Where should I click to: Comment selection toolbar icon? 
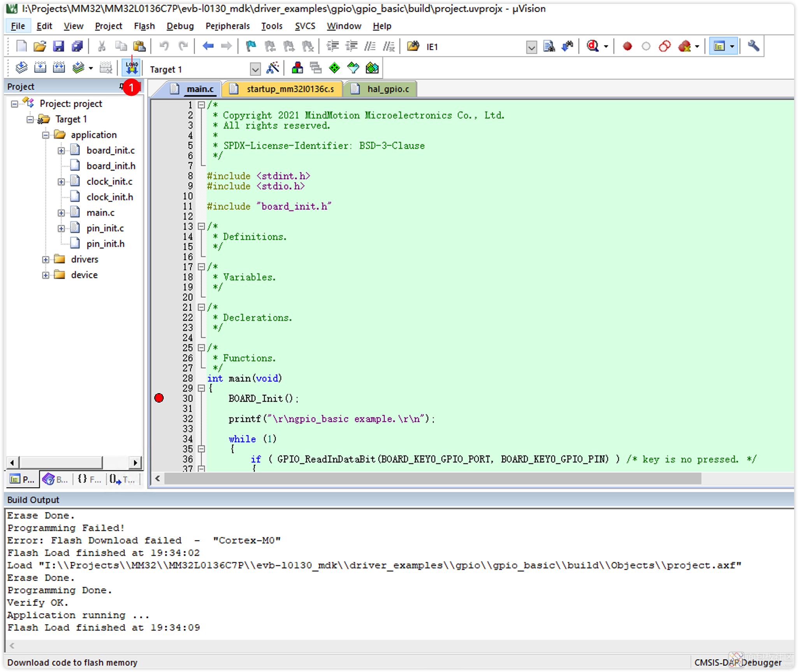(370, 46)
